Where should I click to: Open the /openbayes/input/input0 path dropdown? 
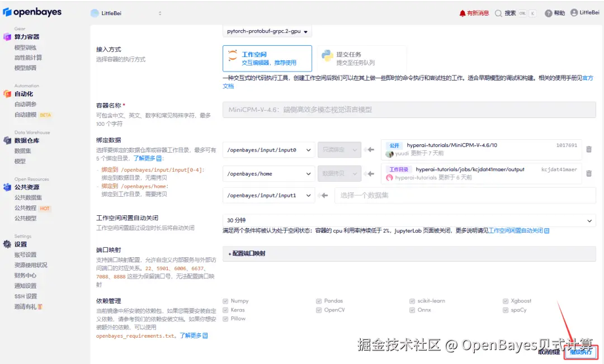pos(268,150)
